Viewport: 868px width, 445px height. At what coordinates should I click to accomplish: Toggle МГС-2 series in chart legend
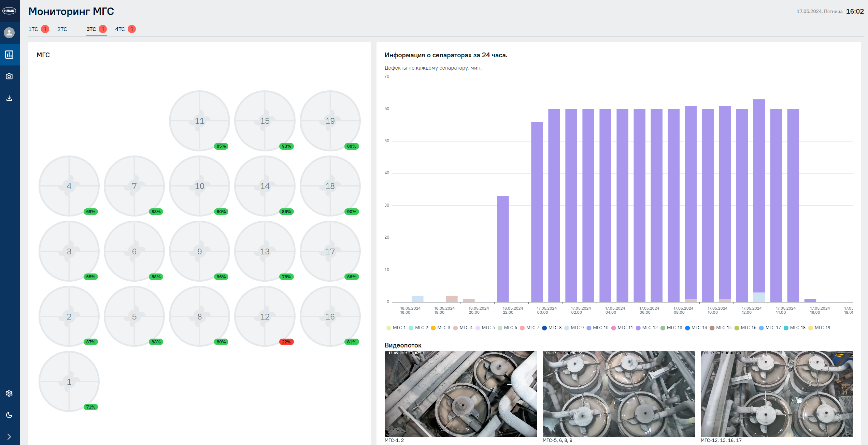[x=418, y=328]
